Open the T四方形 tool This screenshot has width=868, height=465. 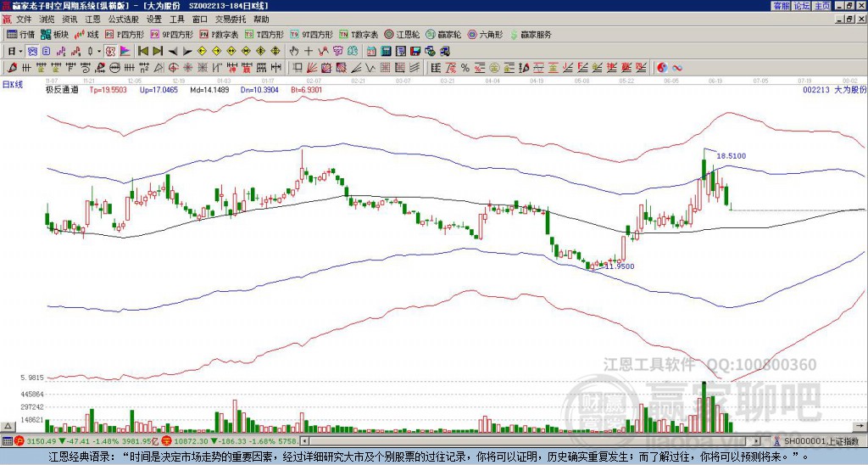click(x=264, y=34)
